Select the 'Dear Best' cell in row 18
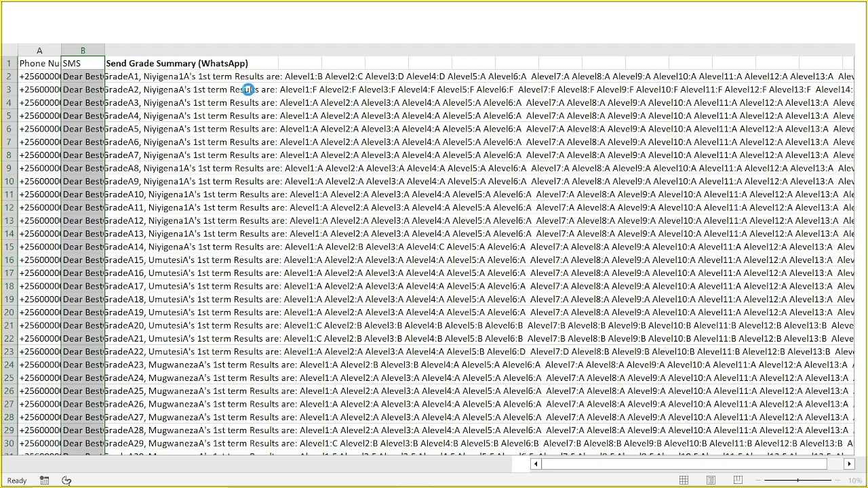 (83, 286)
